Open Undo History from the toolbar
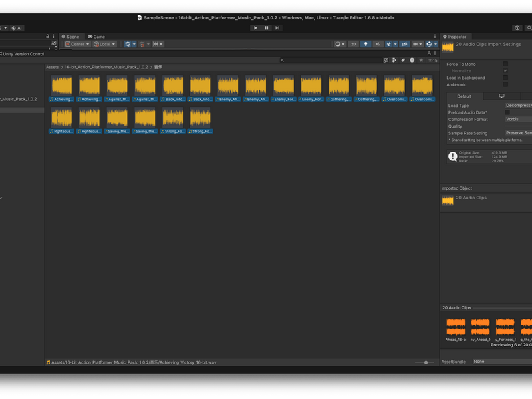This screenshot has width=532, height=399. coord(517,28)
